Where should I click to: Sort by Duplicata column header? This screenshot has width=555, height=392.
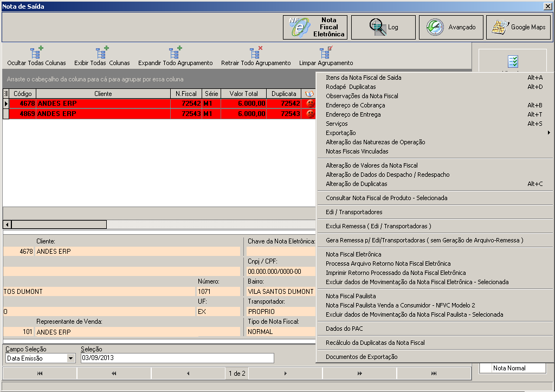(284, 94)
